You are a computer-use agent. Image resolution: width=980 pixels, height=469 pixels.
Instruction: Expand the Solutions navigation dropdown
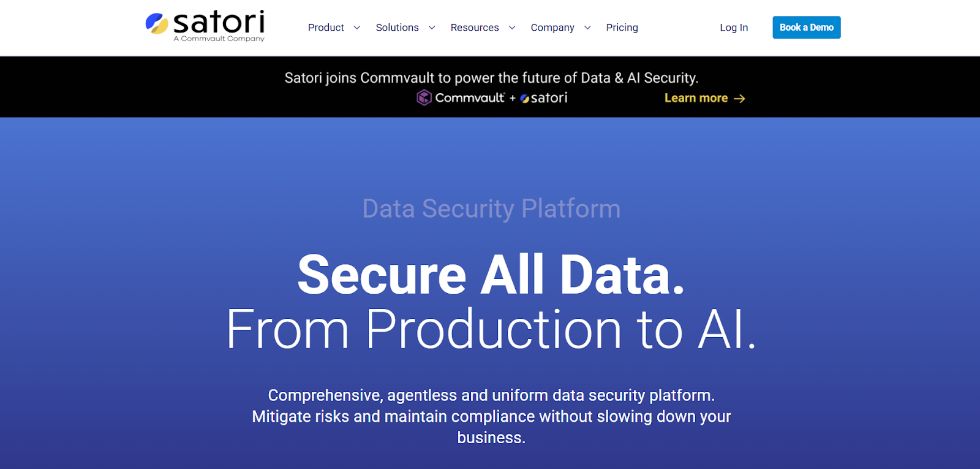[397, 28]
